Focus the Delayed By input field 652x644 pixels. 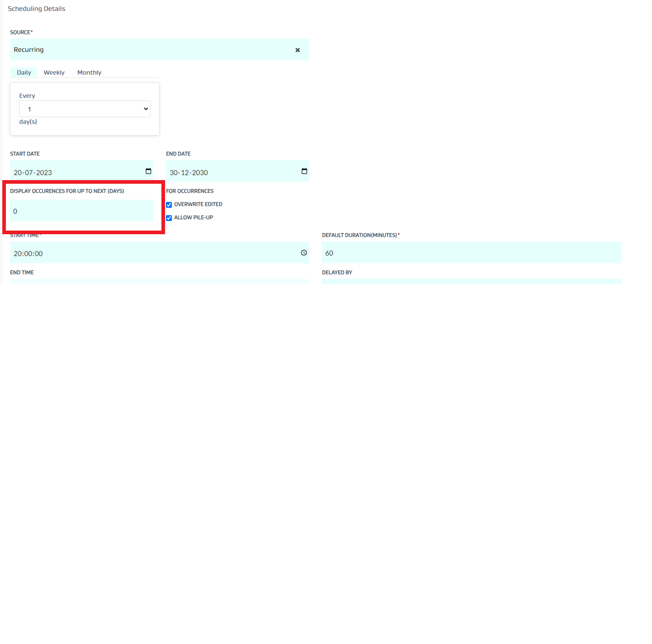pos(471,282)
